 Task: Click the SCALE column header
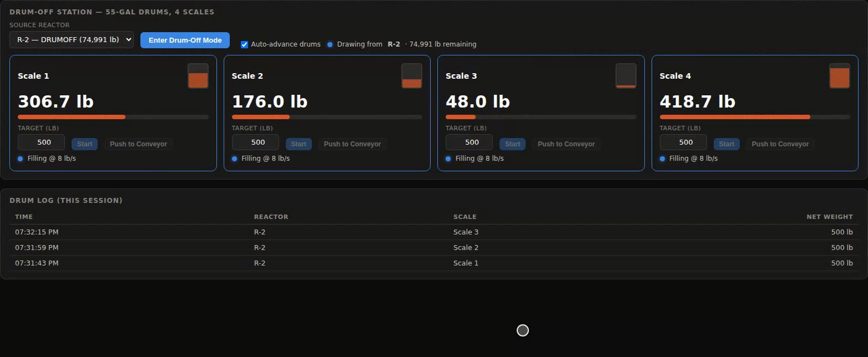coord(465,217)
